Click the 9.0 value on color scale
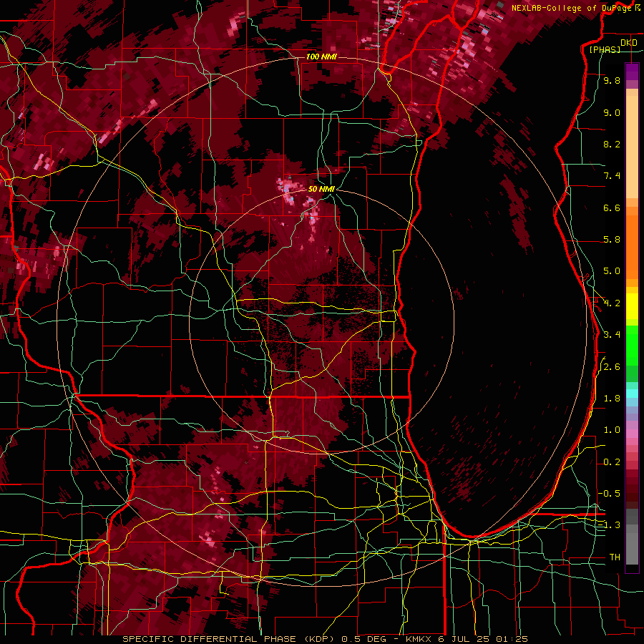This screenshot has width=644, height=644. 612,112
